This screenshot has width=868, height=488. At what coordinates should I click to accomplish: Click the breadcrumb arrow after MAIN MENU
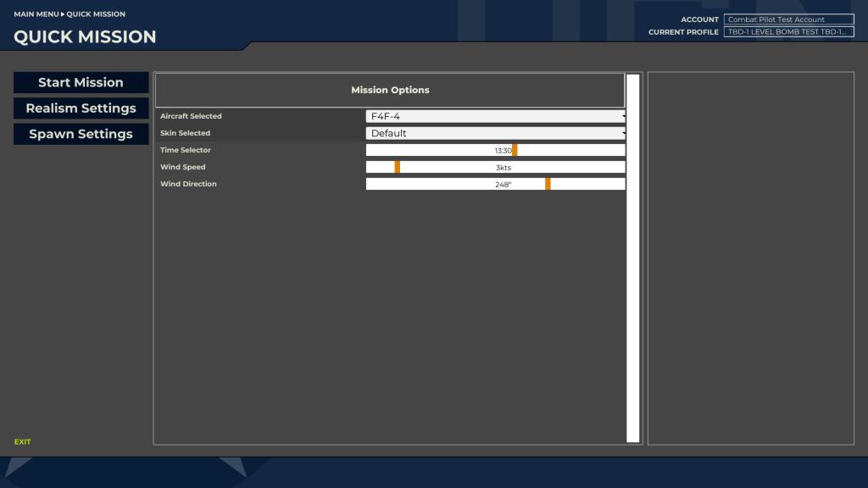point(63,14)
